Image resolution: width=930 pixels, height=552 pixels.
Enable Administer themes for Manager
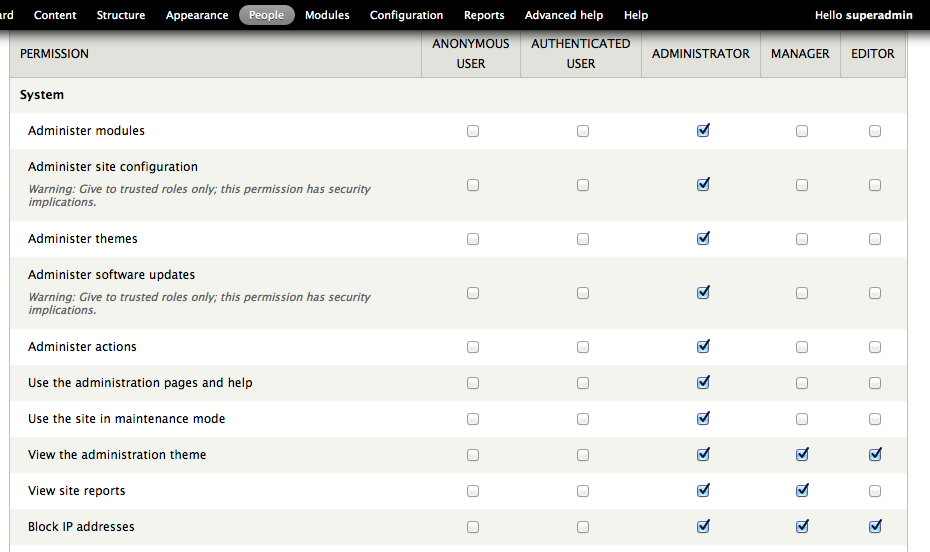[x=802, y=239]
